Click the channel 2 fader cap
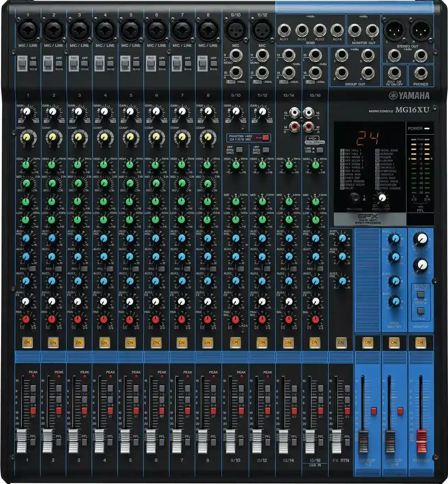The image size is (448, 484). [48, 441]
